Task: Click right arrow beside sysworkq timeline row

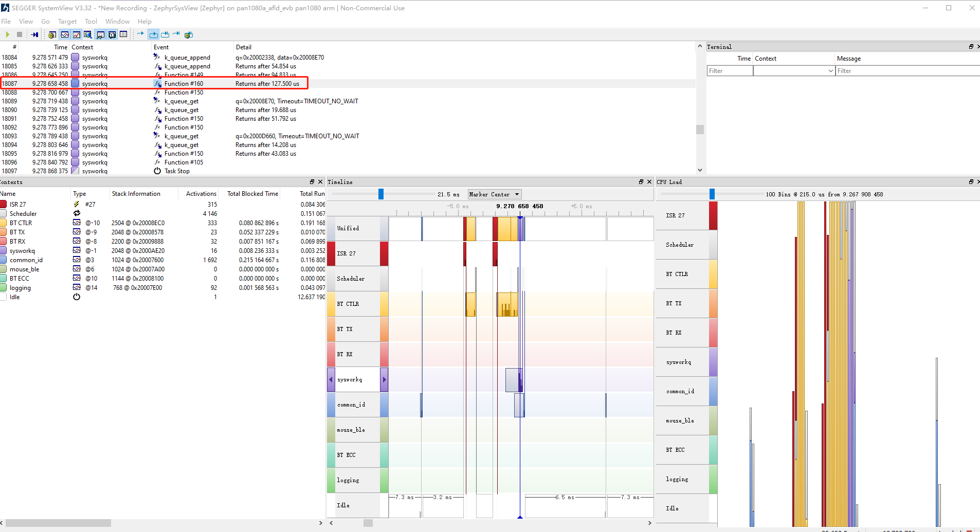Action: (384, 380)
